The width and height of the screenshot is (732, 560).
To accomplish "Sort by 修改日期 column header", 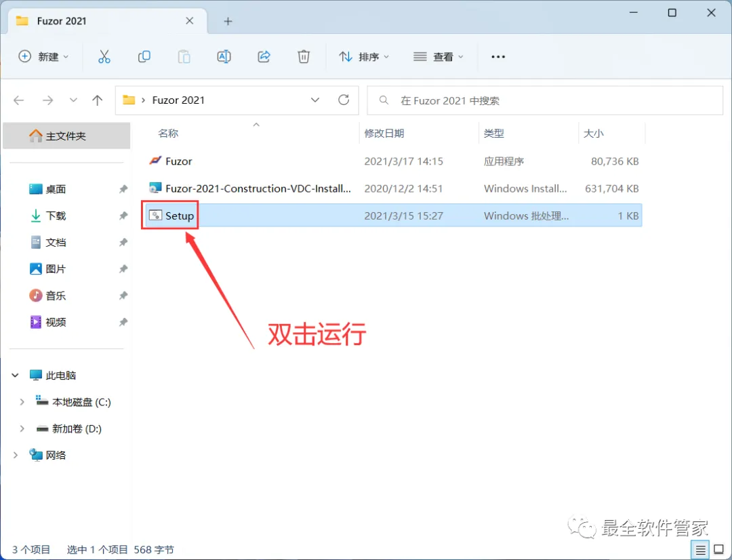I will [x=384, y=133].
